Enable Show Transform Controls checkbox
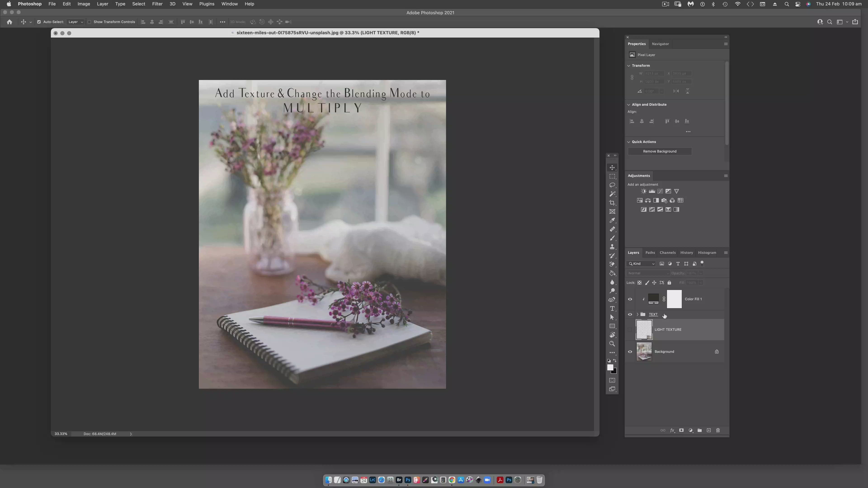 (x=90, y=22)
